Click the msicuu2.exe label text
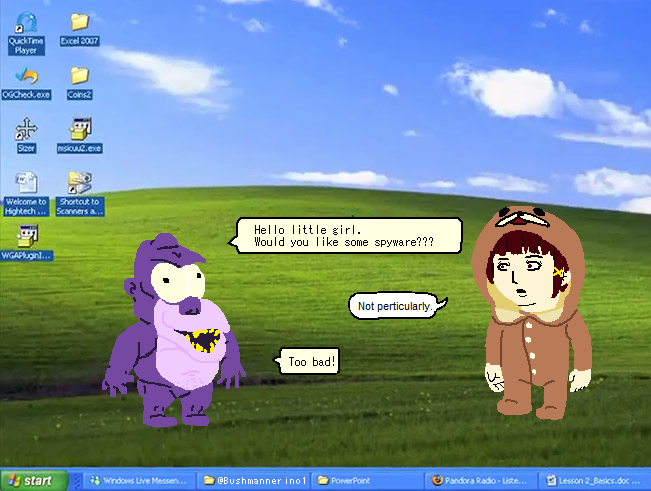 coord(80,148)
